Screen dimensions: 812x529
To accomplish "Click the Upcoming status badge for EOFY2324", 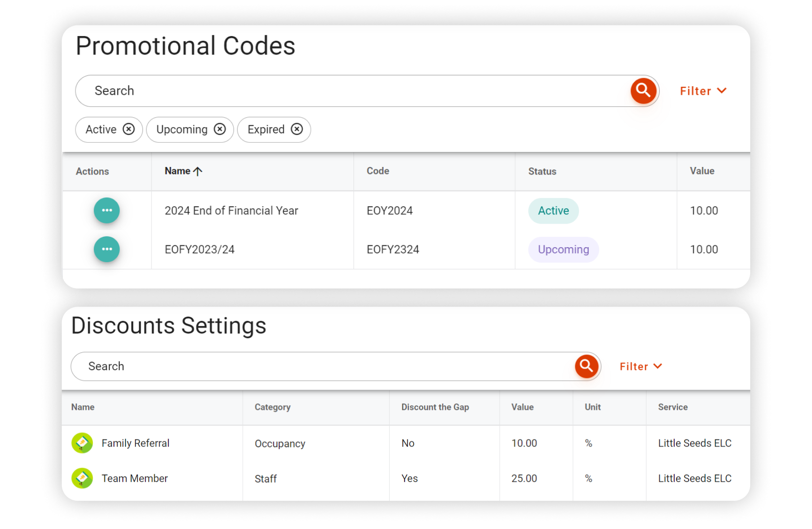I will [x=563, y=249].
